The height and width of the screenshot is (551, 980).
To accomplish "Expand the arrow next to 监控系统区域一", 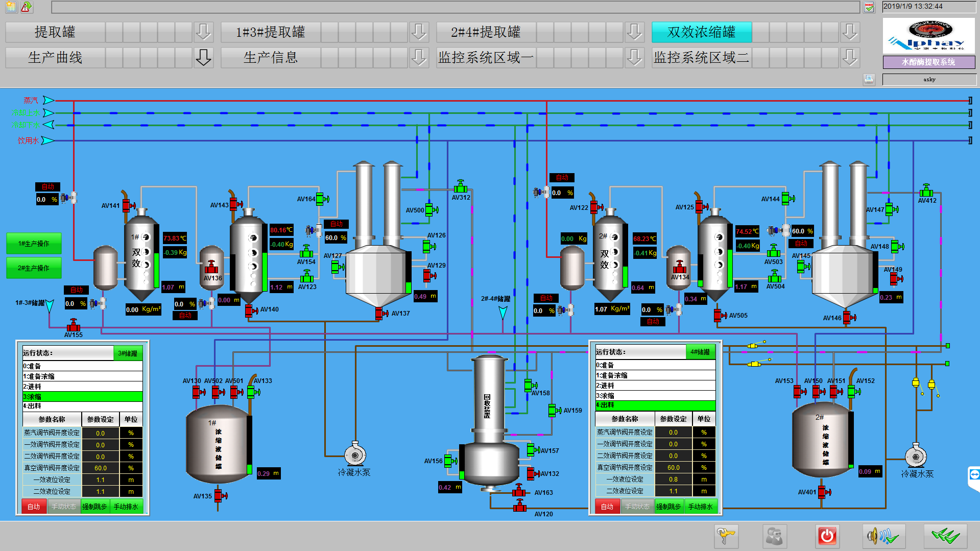I will click(634, 57).
